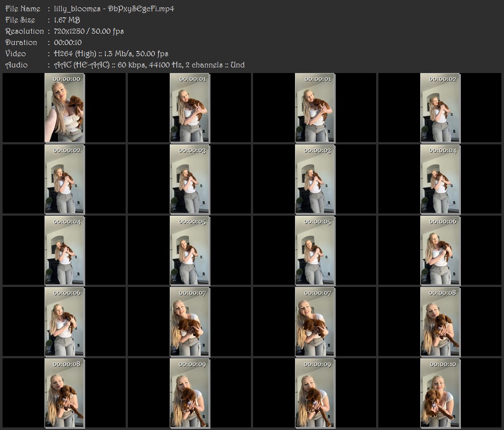Click the 'Duration' label
Viewport: 504px width, 430px height.
(21, 42)
